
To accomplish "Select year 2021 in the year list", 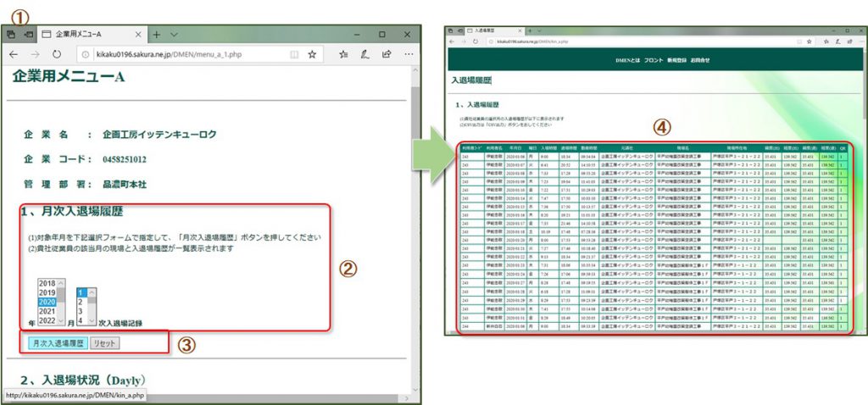I will point(47,312).
